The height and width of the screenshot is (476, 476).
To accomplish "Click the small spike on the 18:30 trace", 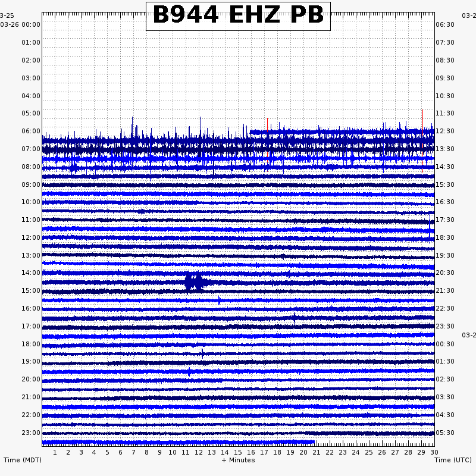I will point(202,353).
